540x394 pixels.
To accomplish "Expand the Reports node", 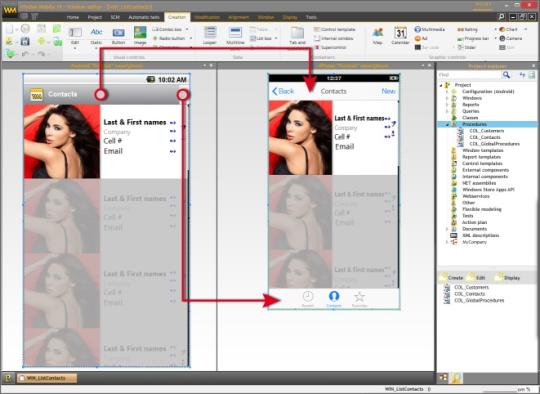I will pos(447,105).
